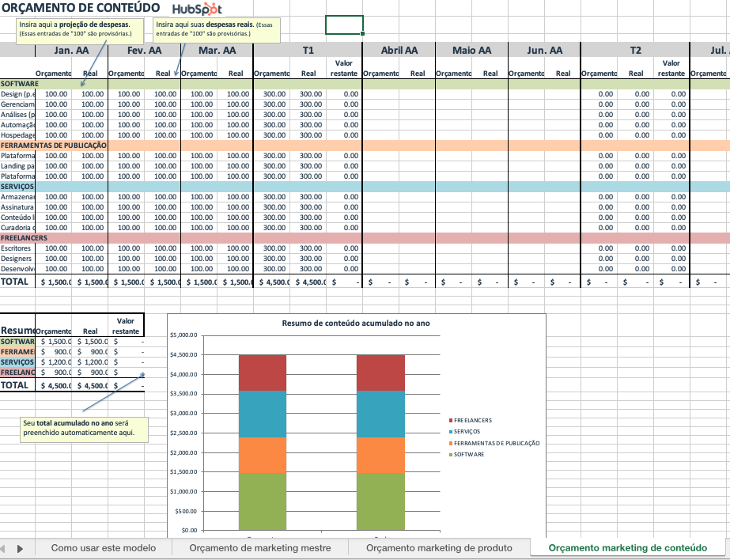Click the 'despesas reais' yellow note box

[215, 29]
